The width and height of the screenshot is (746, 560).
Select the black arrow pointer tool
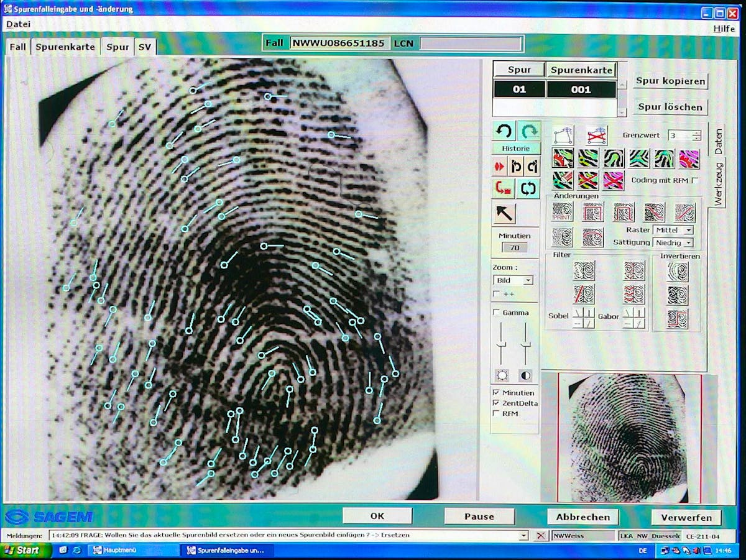pos(504,213)
